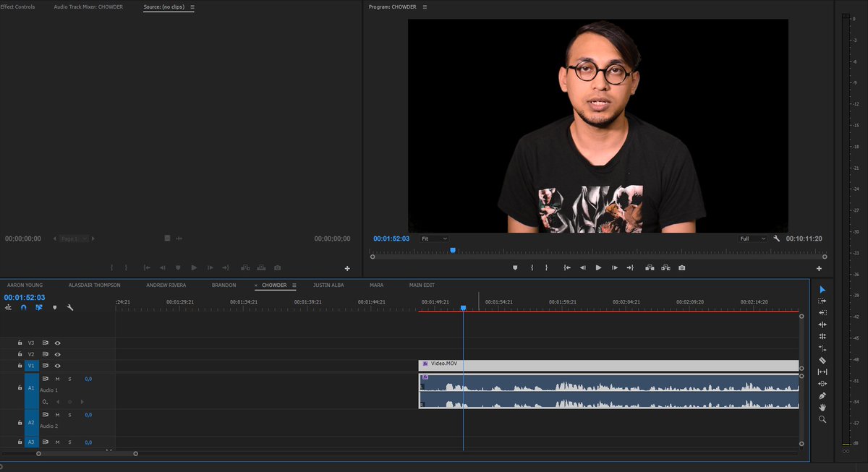
Task: Mute the Audio 1 track
Action: [57, 379]
